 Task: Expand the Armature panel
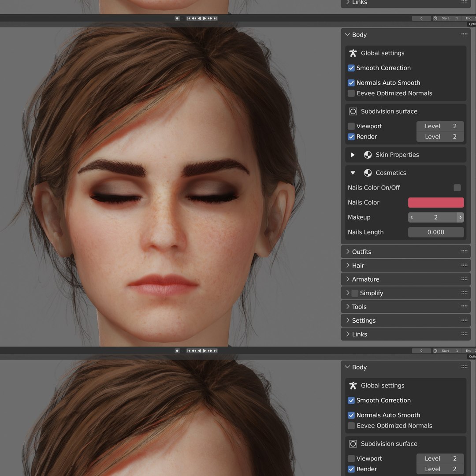point(348,279)
